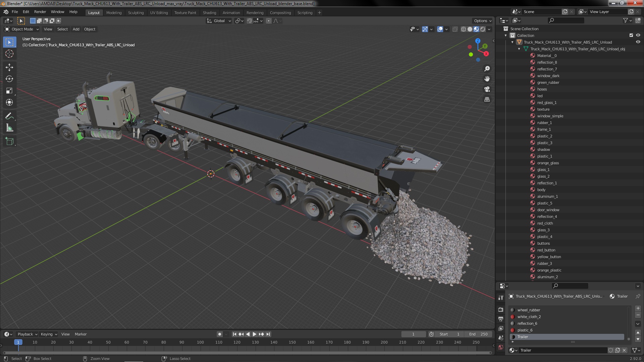Toggle Collection exclude checkbox

pos(631,35)
